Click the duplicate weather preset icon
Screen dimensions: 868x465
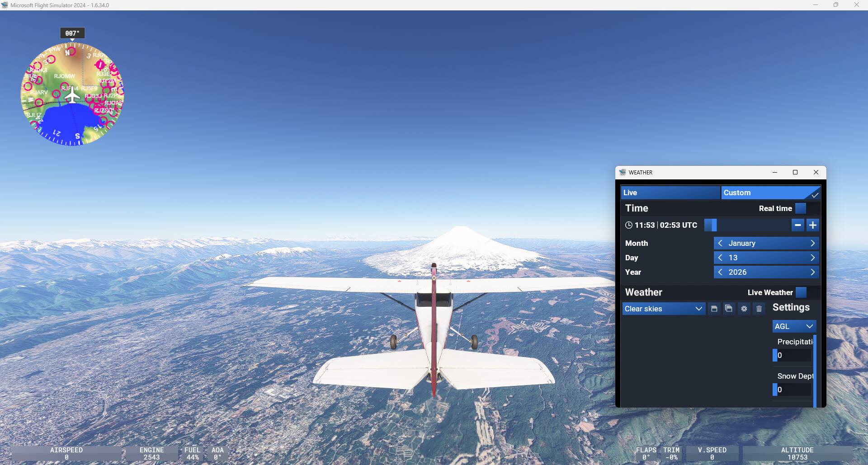[729, 309]
